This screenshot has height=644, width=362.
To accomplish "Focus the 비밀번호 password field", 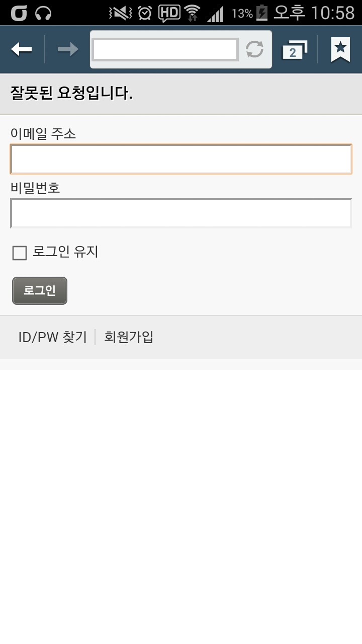I will (x=181, y=213).
